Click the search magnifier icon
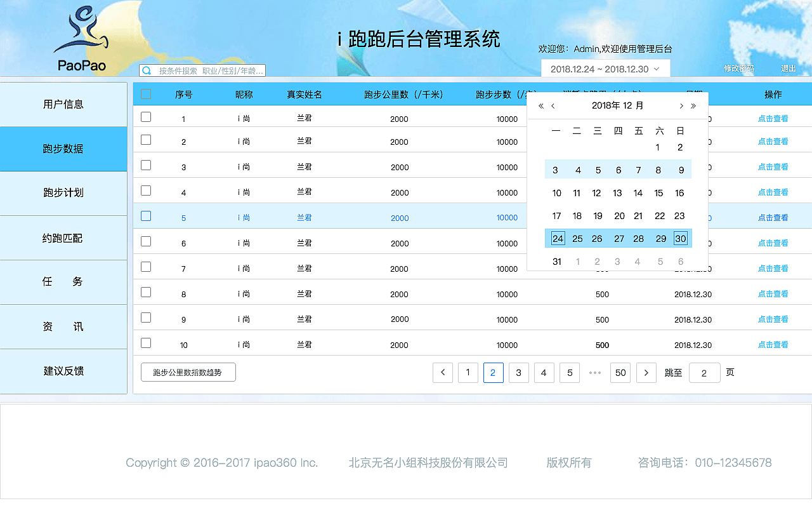The image size is (812, 508). pos(147,70)
